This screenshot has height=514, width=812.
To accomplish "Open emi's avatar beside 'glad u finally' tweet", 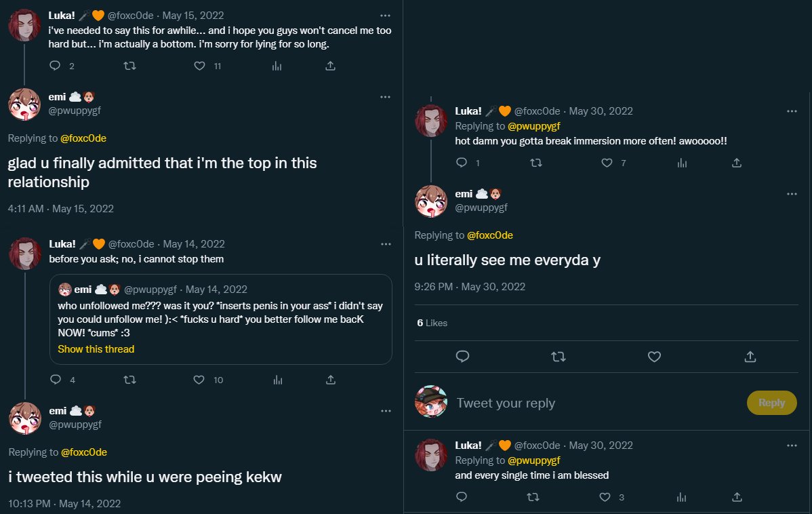I will tap(24, 104).
